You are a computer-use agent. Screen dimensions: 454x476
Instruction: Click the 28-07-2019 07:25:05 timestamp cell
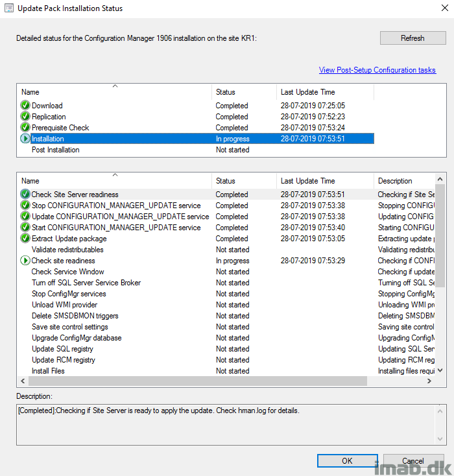(x=313, y=105)
